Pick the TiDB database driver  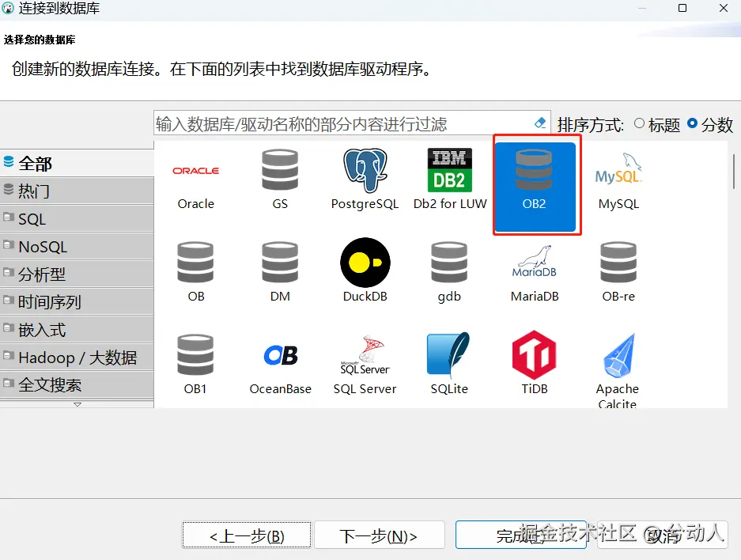(x=533, y=364)
